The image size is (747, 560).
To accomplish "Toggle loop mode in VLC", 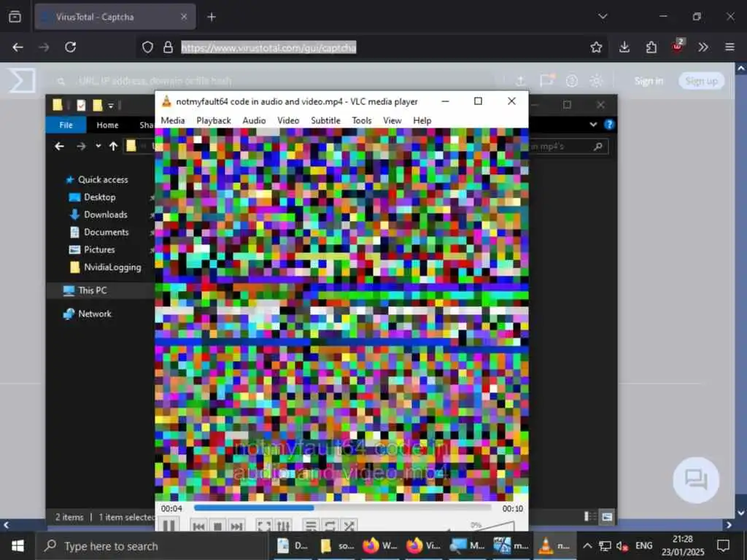I will tap(330, 526).
